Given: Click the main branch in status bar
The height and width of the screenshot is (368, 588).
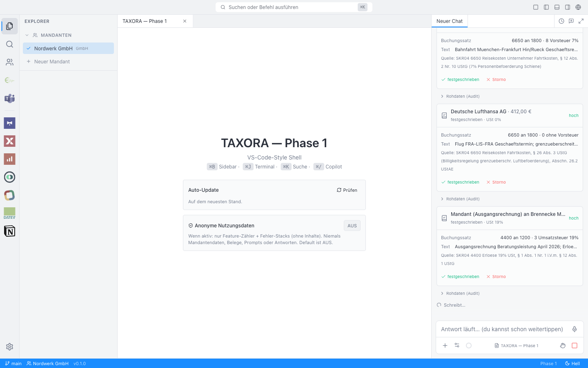Looking at the screenshot, I should point(13,364).
